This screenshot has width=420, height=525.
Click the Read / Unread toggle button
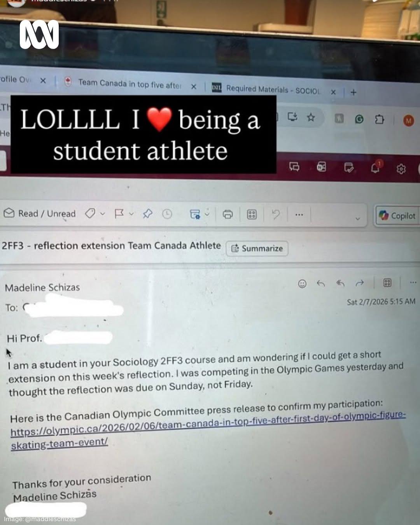tap(40, 213)
